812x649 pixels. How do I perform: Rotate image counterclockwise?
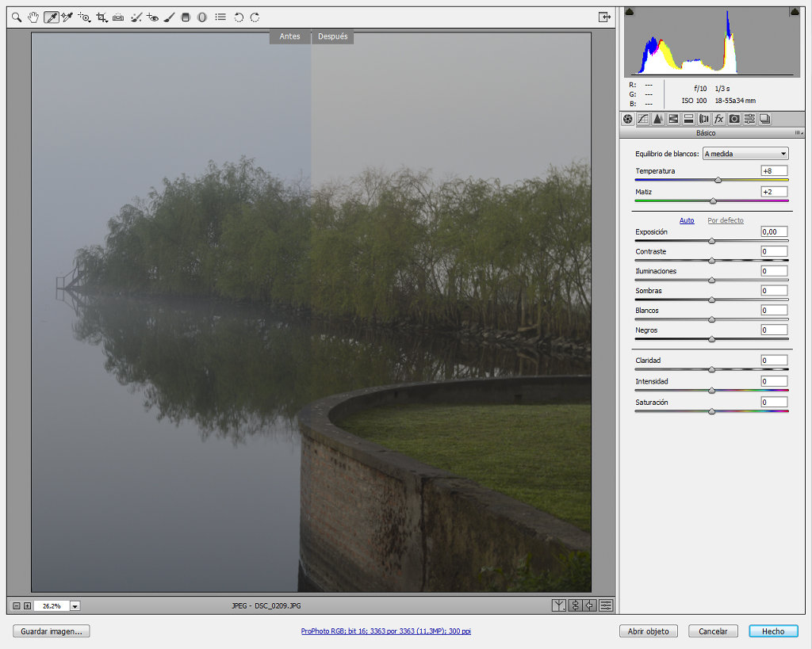click(x=239, y=17)
